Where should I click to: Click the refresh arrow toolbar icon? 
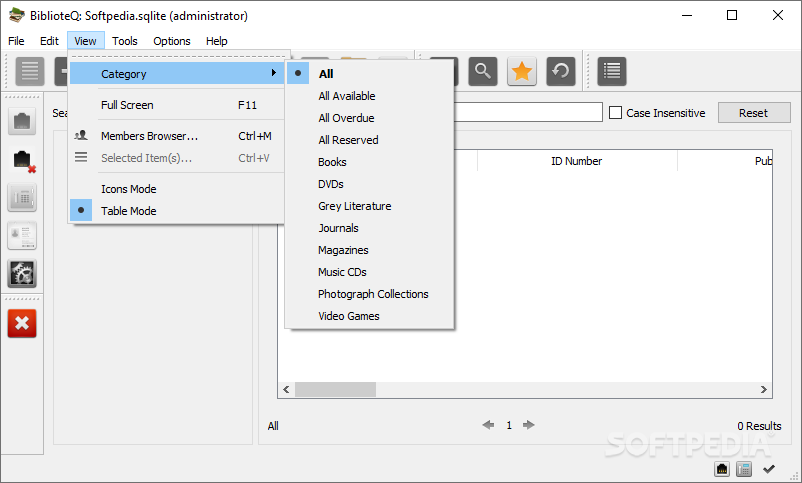[561, 71]
